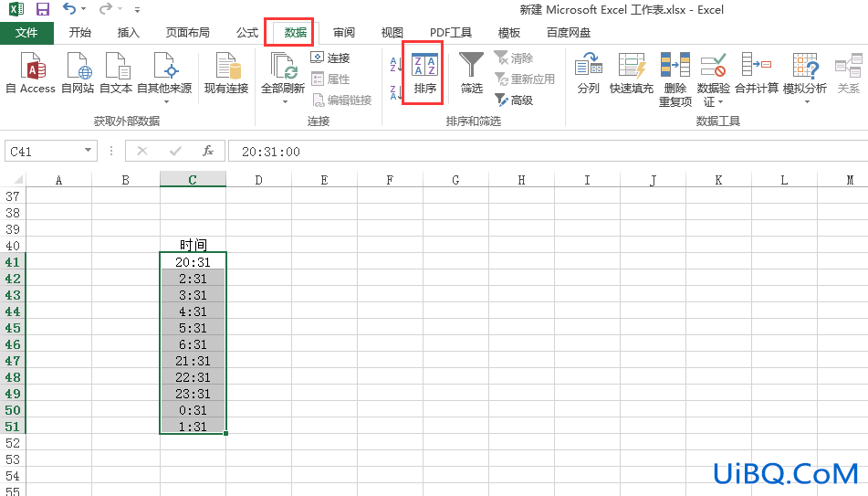Screen dimensions: 868x496
Task: Import data 自文本
Action: click(116, 72)
